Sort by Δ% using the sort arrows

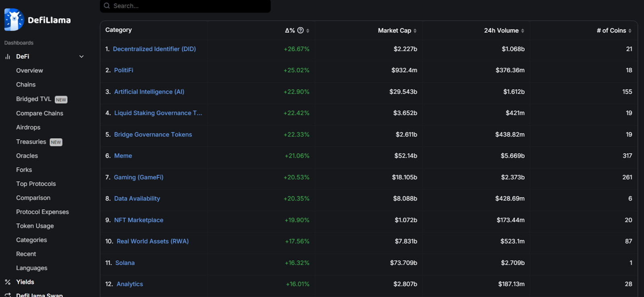point(308,31)
